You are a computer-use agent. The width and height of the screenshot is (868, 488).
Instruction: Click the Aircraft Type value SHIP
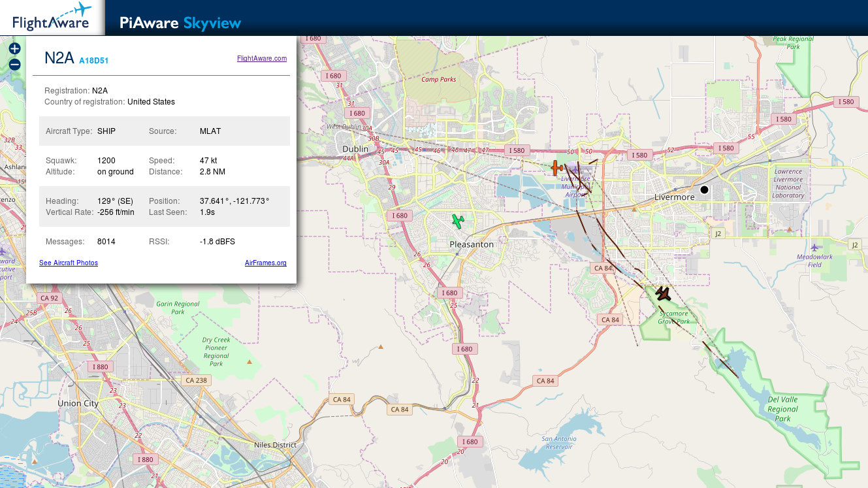[106, 131]
